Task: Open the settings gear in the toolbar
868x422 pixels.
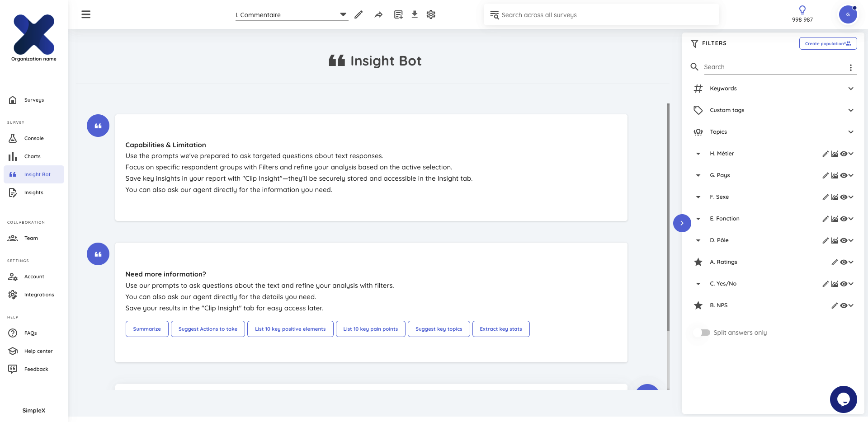Action: tap(430, 14)
